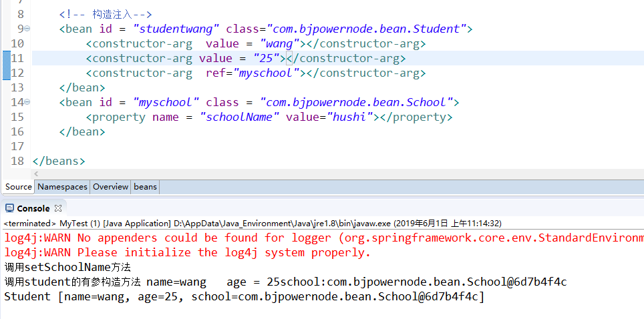Collapse the myschool bean fold on line 14
Image resolution: width=644 pixels, height=319 pixels.
pos(27,102)
